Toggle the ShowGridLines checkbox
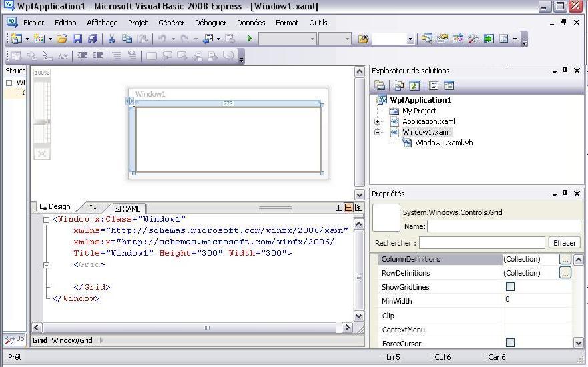 click(510, 287)
